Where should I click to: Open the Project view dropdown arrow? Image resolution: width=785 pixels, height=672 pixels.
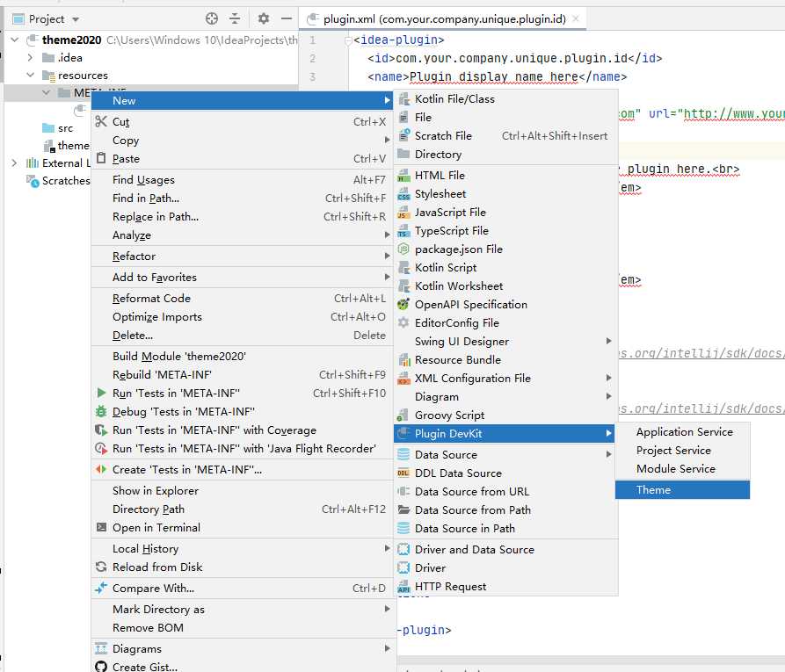point(76,19)
